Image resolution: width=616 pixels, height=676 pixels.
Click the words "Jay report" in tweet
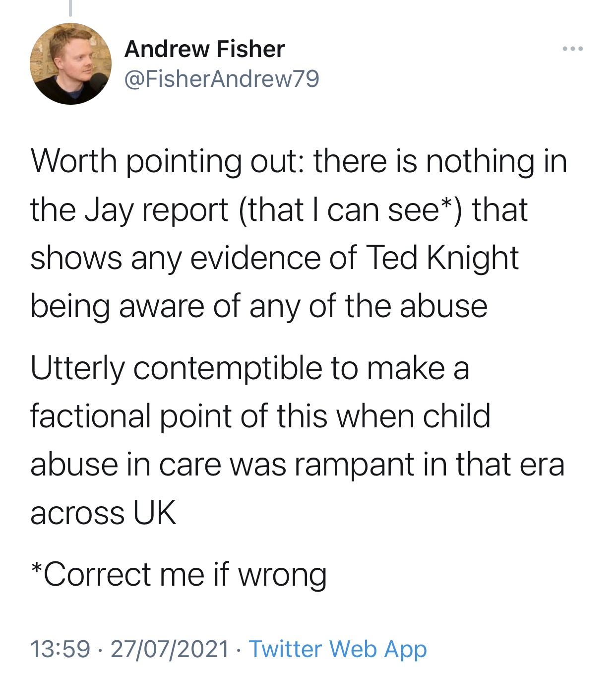point(156,209)
